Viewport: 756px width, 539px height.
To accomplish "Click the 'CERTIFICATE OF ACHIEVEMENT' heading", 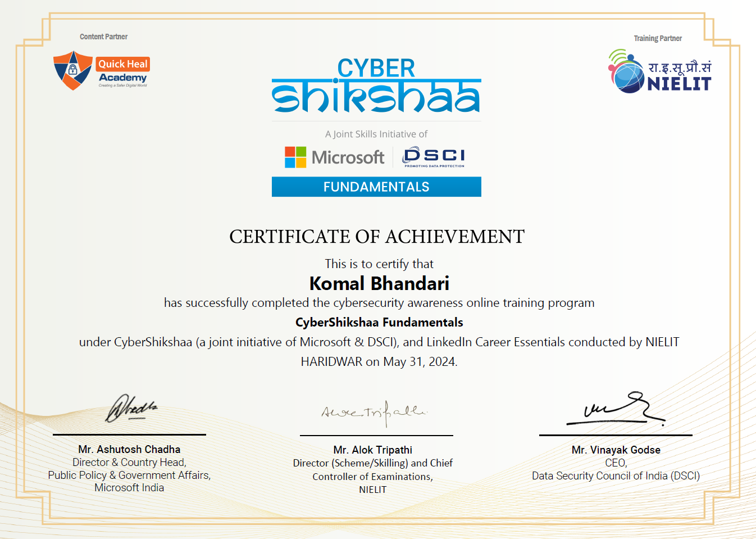I will coord(377,237).
